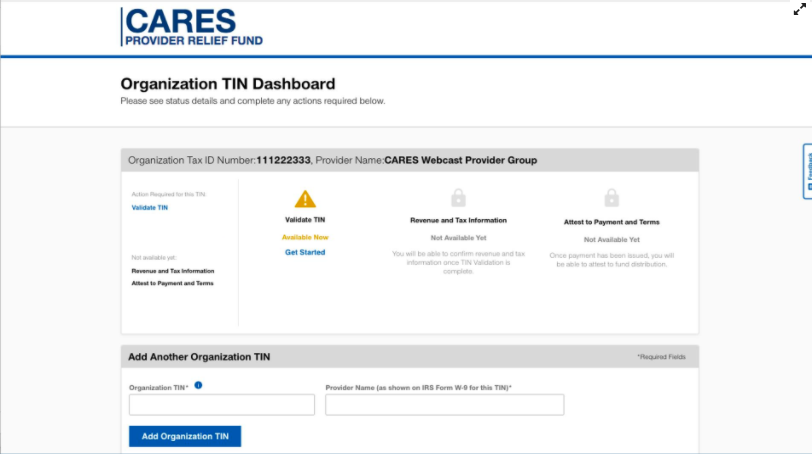Viewport: 812px width, 454px height.
Task: Focus the Organization TIN input field
Action: 222,405
